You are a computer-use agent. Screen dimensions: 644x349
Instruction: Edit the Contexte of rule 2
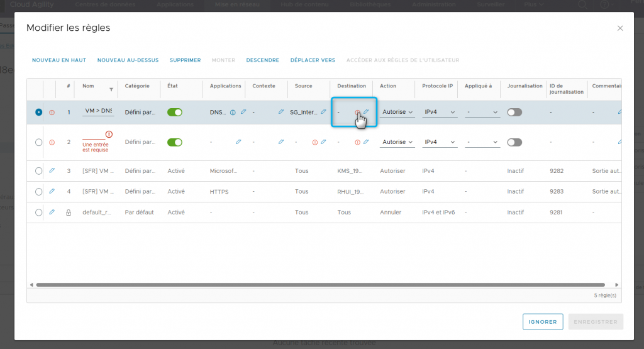[281, 142]
